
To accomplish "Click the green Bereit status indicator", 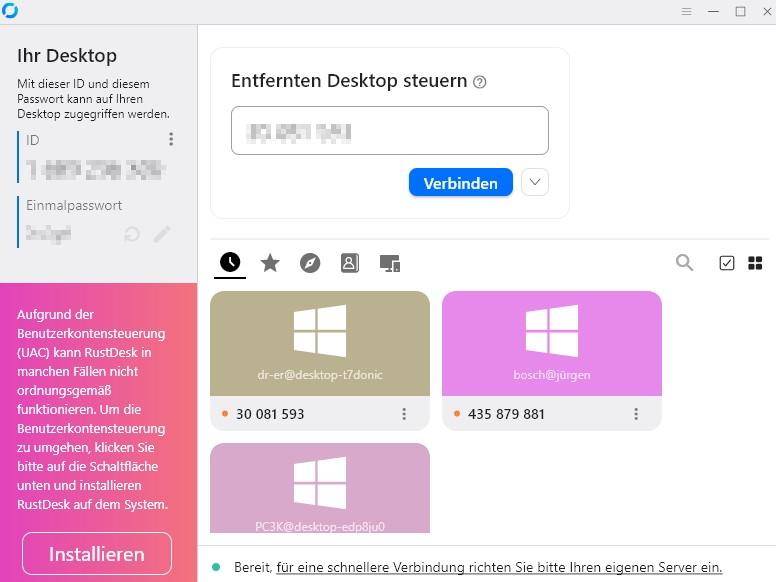I will click(216, 567).
